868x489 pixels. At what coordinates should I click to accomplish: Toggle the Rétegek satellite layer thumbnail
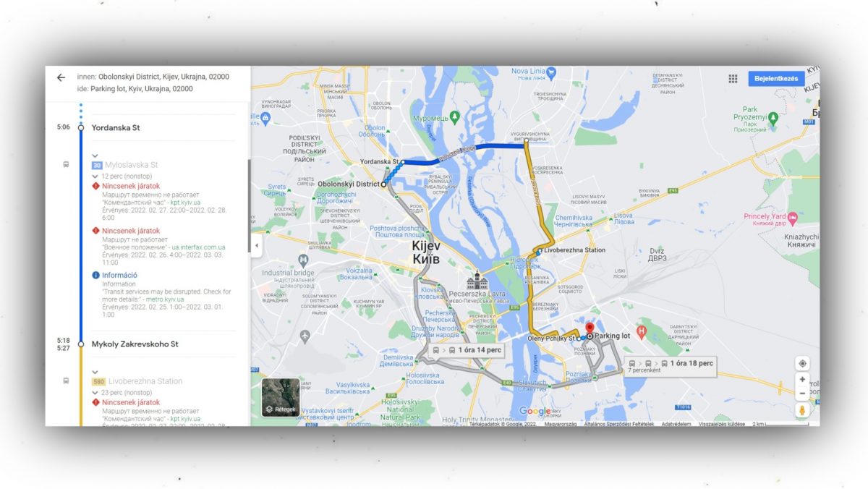click(281, 397)
